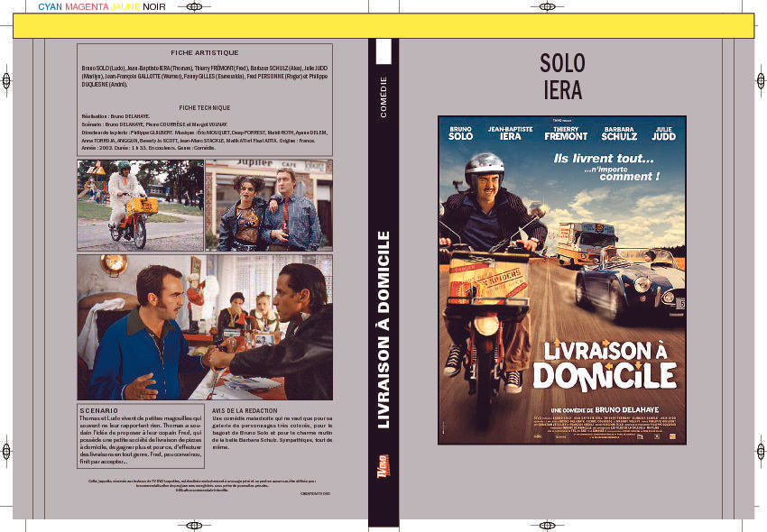The height and width of the screenshot is (532, 767).
Task: Click the JAUNE color label
Action: [125, 7]
